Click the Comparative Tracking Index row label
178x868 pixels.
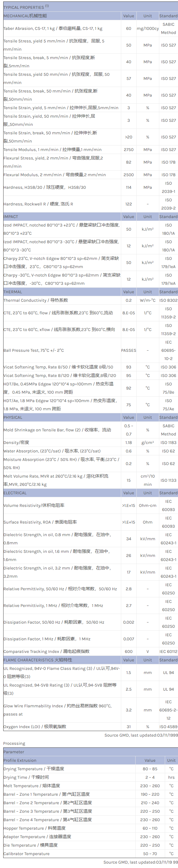47,651
